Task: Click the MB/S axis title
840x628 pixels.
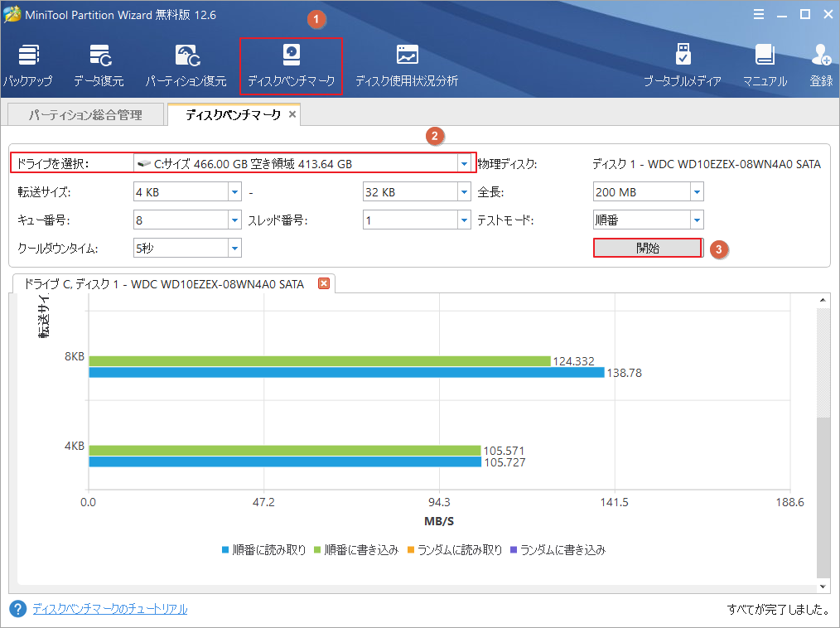Action: point(439,521)
